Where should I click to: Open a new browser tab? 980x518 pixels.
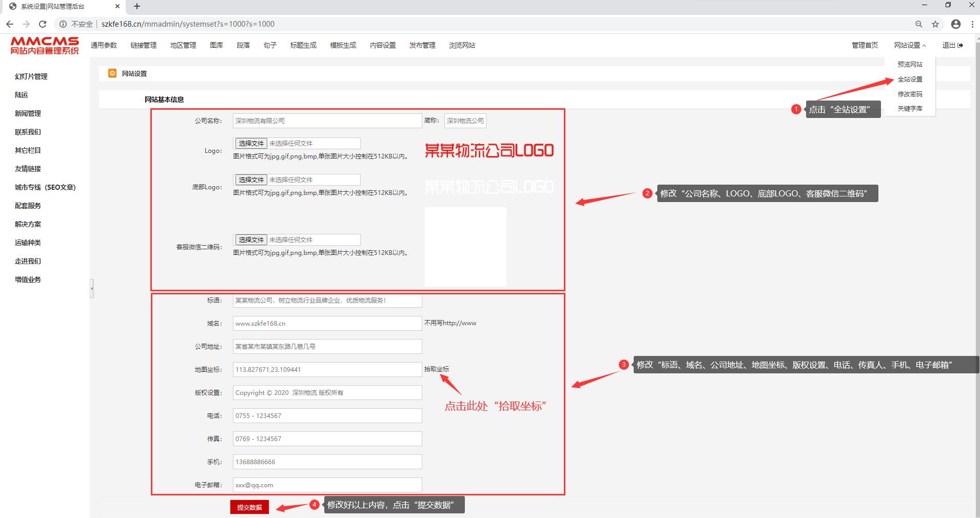[137, 7]
